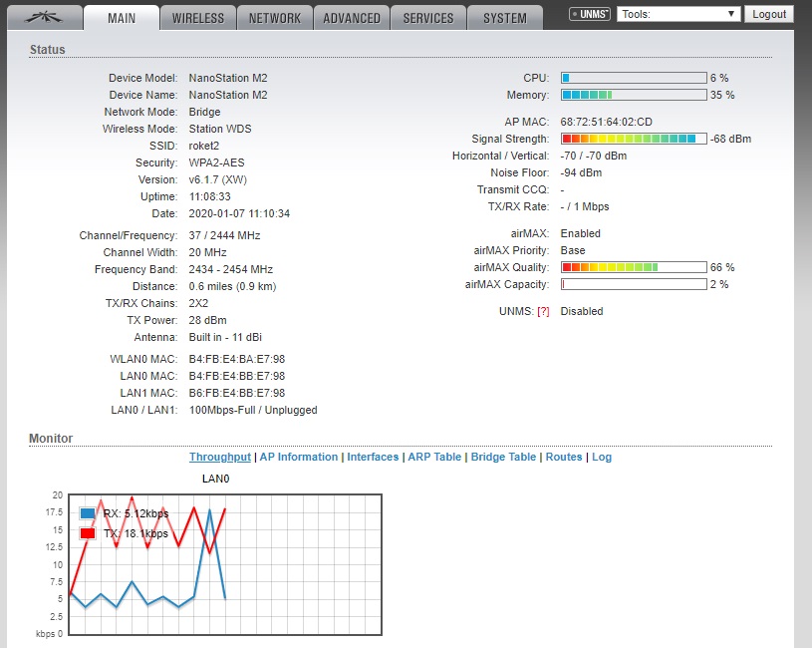Viewport: 812px width, 648px height.
Task: Click the LAN0 MAC value B4:FB:E4:BB:E7:98
Action: click(237, 376)
